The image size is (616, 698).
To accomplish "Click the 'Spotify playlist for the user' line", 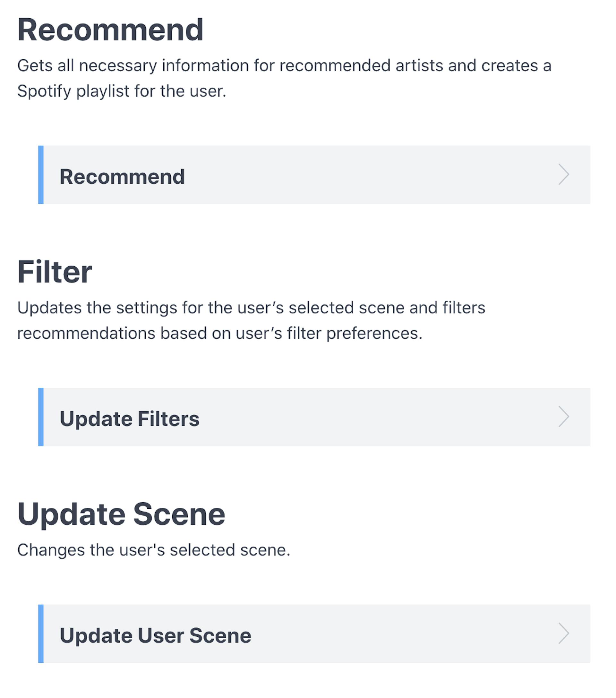I will point(122,91).
